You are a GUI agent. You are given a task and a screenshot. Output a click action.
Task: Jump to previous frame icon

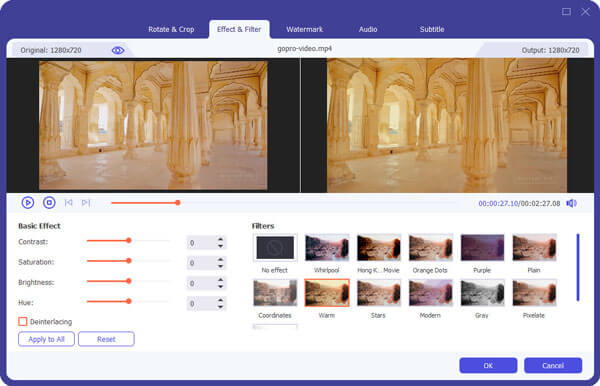(68, 202)
